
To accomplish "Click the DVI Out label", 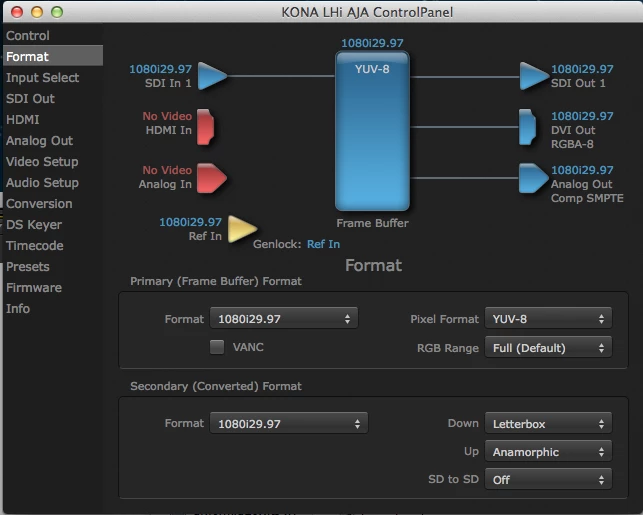I will [x=573, y=130].
